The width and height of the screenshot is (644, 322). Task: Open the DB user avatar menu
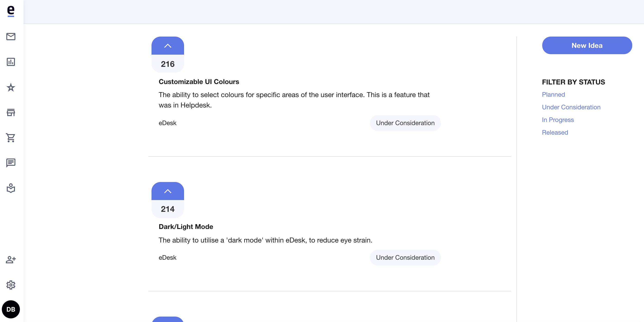(x=11, y=309)
